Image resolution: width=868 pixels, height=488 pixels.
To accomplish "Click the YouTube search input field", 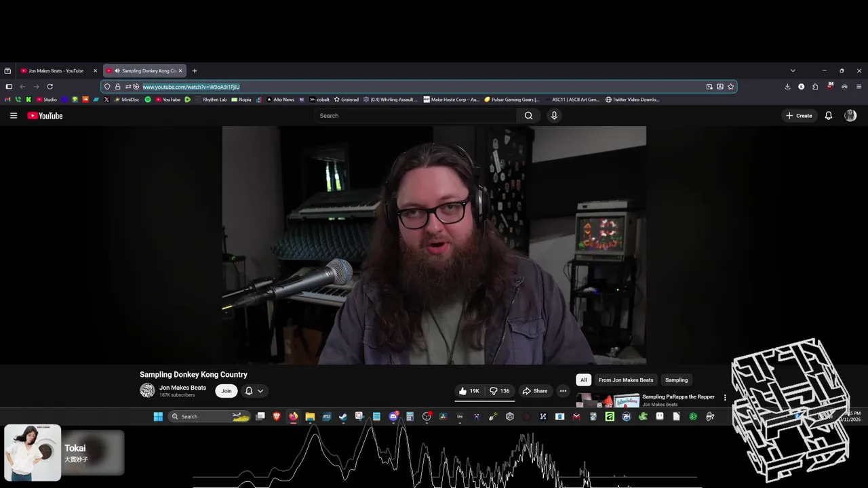I will (416, 116).
